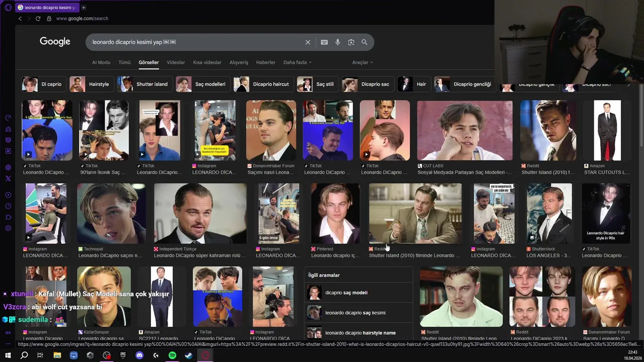
Task: Expand the Daha fazla dropdown
Action: pos(297,62)
